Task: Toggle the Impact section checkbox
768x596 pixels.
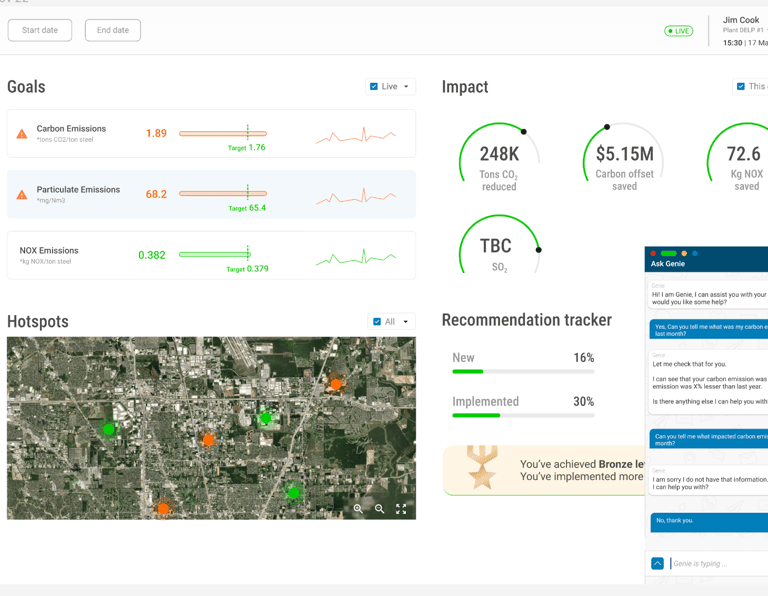Action: (741, 87)
